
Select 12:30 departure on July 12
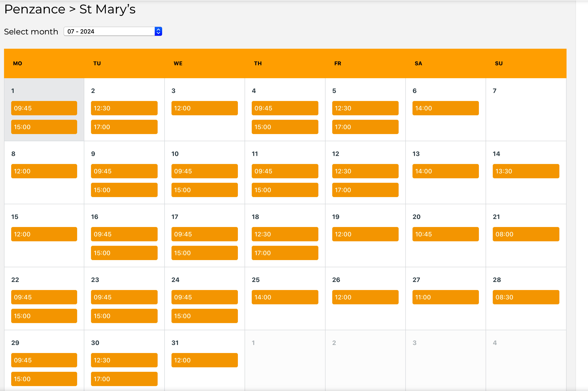pyautogui.click(x=365, y=171)
